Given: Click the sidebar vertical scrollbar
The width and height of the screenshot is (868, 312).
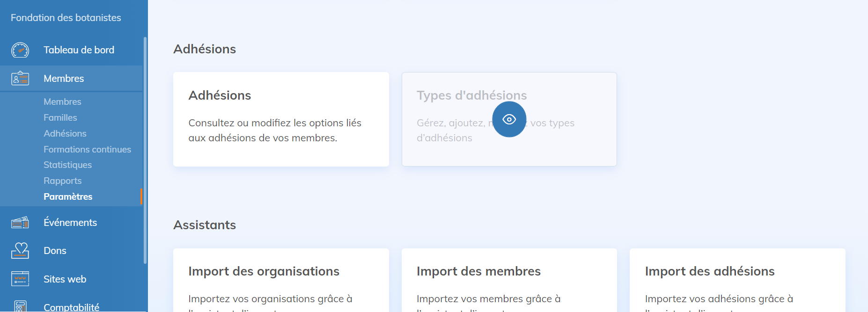Looking at the screenshot, I should [145, 150].
